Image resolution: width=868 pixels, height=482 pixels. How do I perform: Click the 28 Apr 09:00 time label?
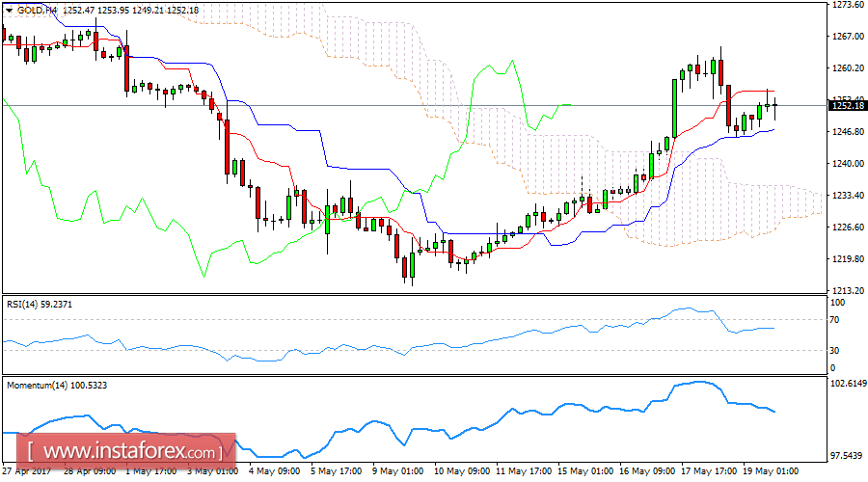[x=90, y=471]
